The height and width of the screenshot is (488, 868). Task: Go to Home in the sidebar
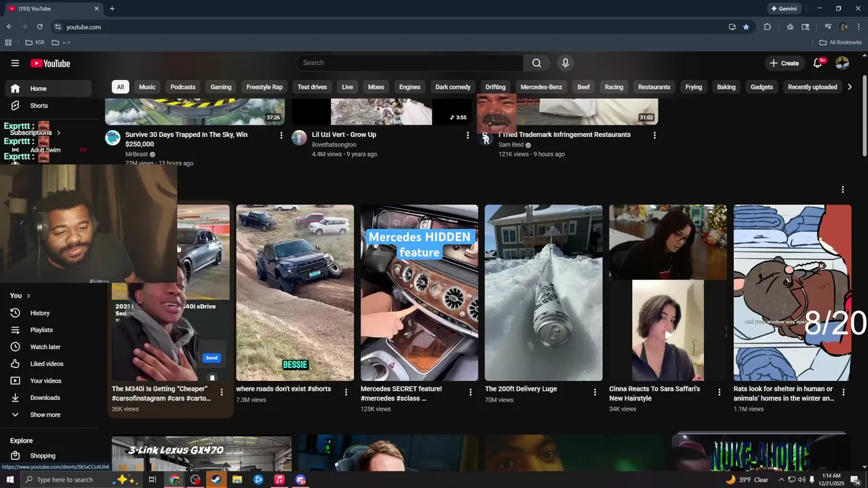49,89
